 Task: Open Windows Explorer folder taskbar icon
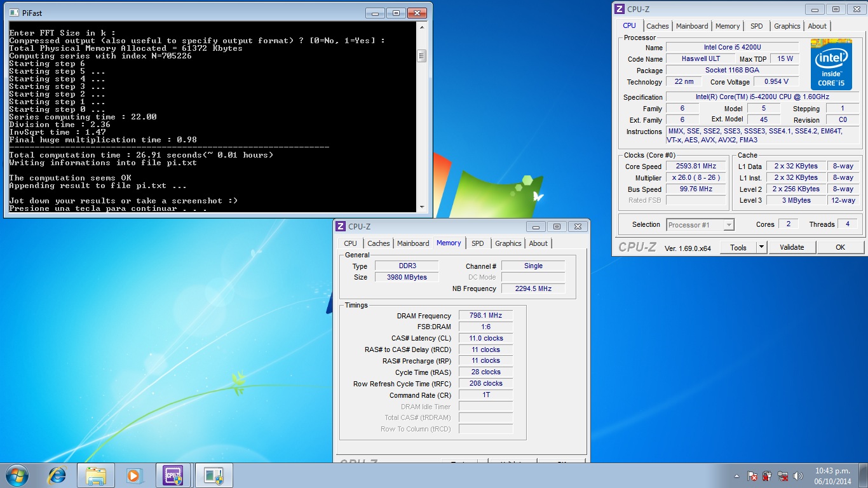point(96,475)
